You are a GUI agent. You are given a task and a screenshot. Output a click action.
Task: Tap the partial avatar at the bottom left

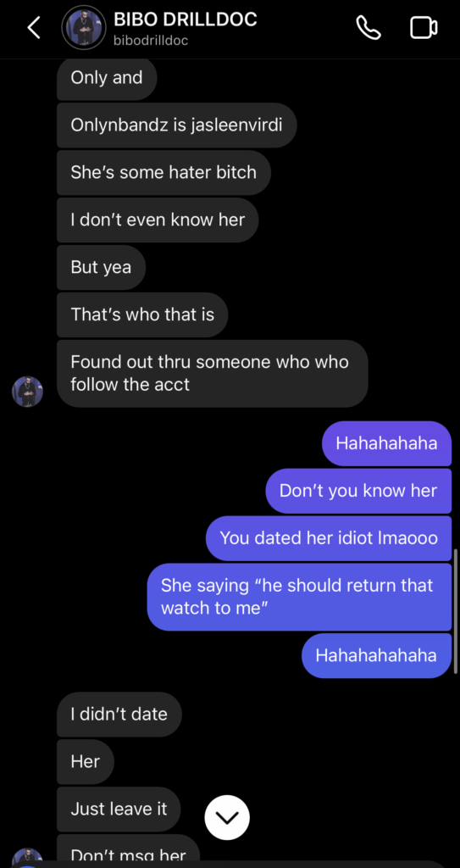(x=28, y=858)
